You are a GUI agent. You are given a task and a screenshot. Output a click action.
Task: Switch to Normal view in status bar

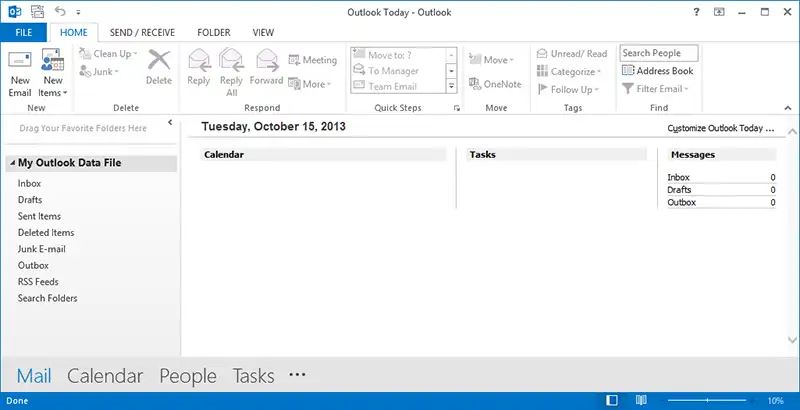tap(612, 400)
